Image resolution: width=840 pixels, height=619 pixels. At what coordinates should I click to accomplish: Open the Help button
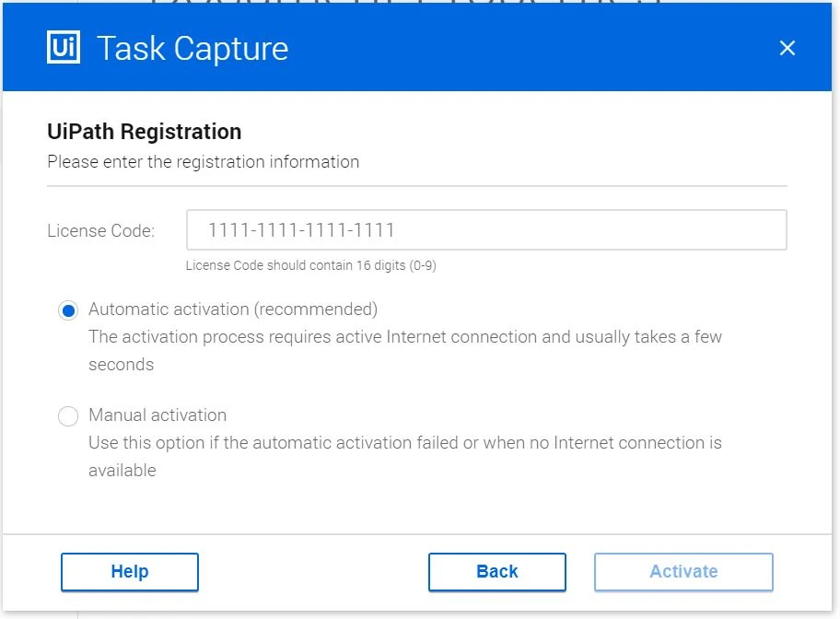point(130,572)
